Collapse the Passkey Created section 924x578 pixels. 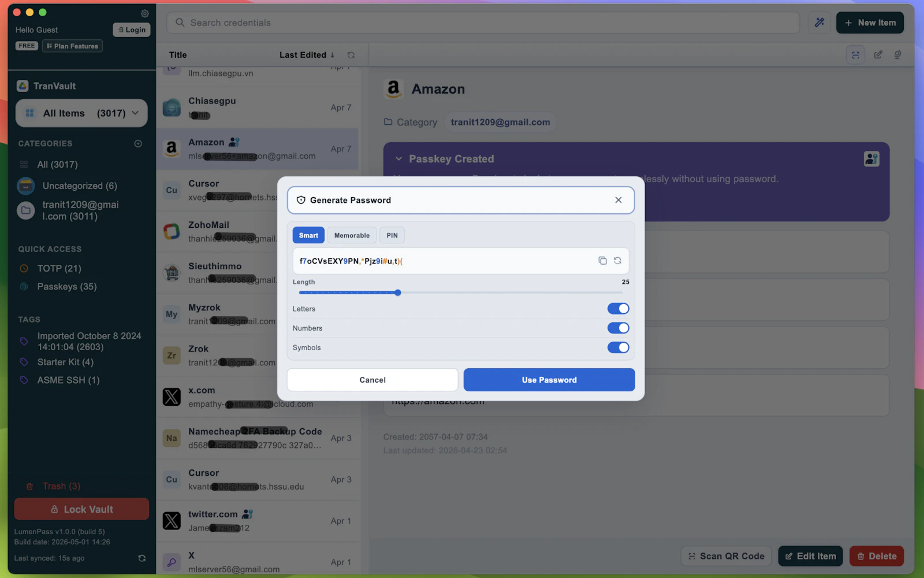pos(398,158)
